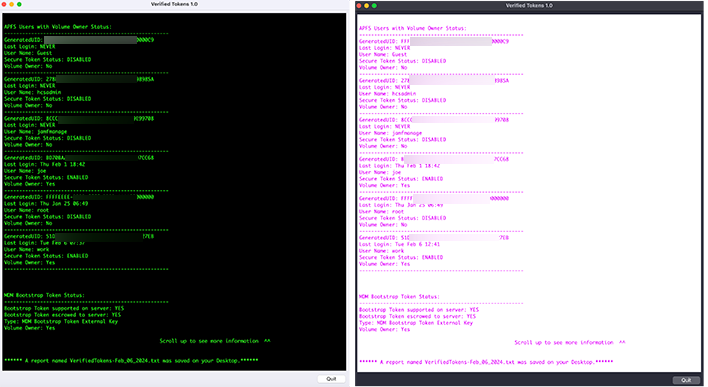Close the magenta-text Verified Tokens window
Screen dimensions: 708x387
[x=359, y=5]
